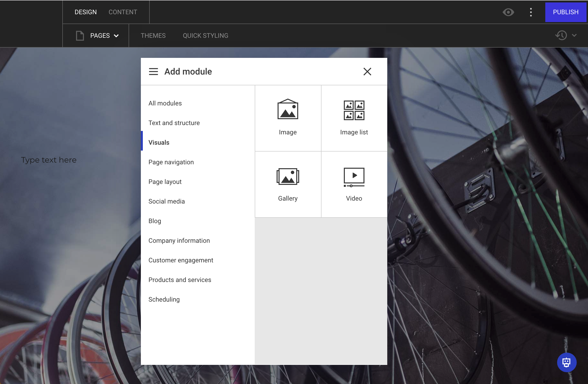This screenshot has width=588, height=384.
Task: Open the chatbot assistant icon
Action: (x=566, y=362)
